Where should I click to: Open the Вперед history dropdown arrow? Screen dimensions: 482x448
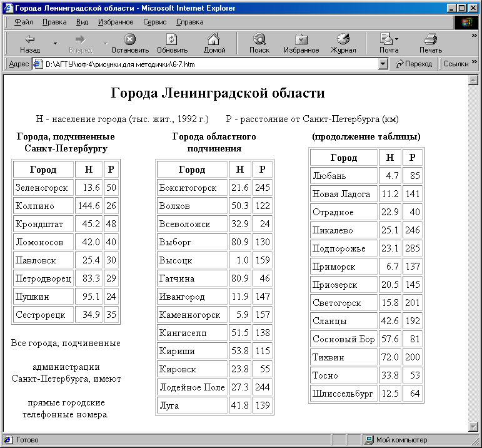click(106, 43)
